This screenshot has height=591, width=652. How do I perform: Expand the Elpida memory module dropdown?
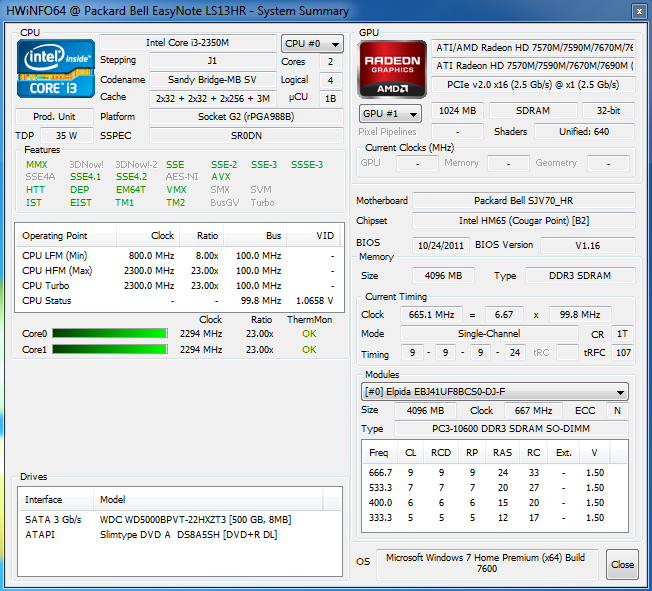point(494,392)
